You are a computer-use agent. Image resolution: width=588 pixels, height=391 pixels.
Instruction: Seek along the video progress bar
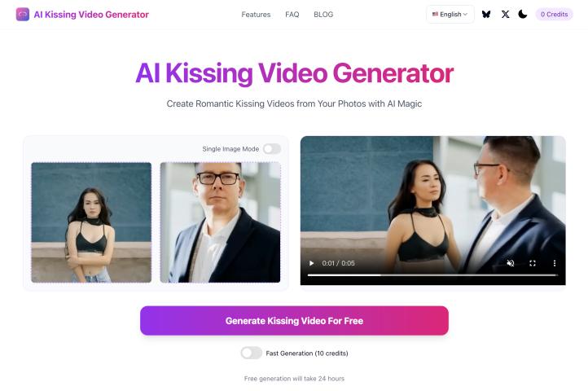pos(432,275)
